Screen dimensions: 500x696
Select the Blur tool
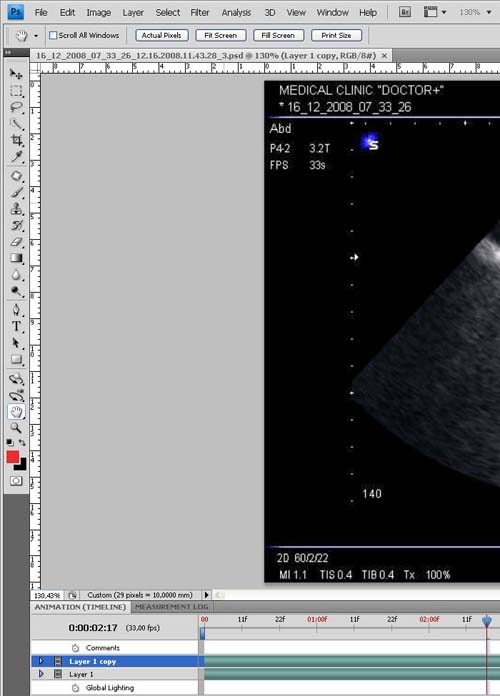pyautogui.click(x=16, y=275)
